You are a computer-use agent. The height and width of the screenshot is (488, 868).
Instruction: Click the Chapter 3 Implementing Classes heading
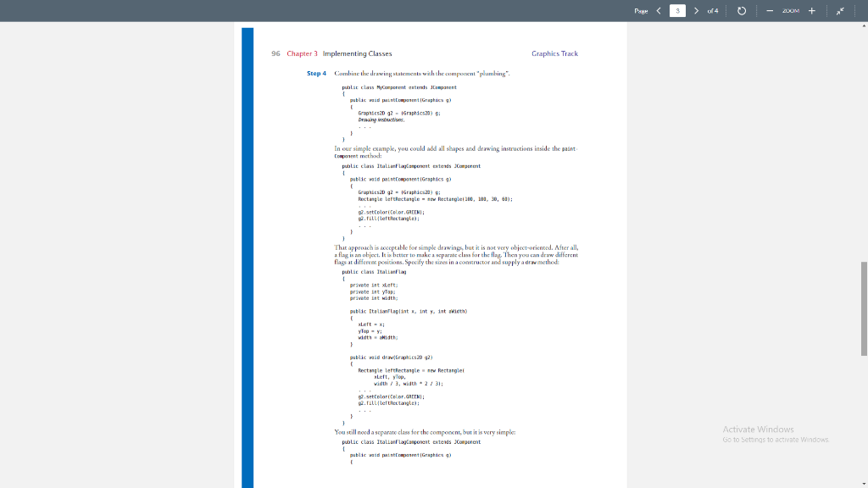[x=340, y=53]
